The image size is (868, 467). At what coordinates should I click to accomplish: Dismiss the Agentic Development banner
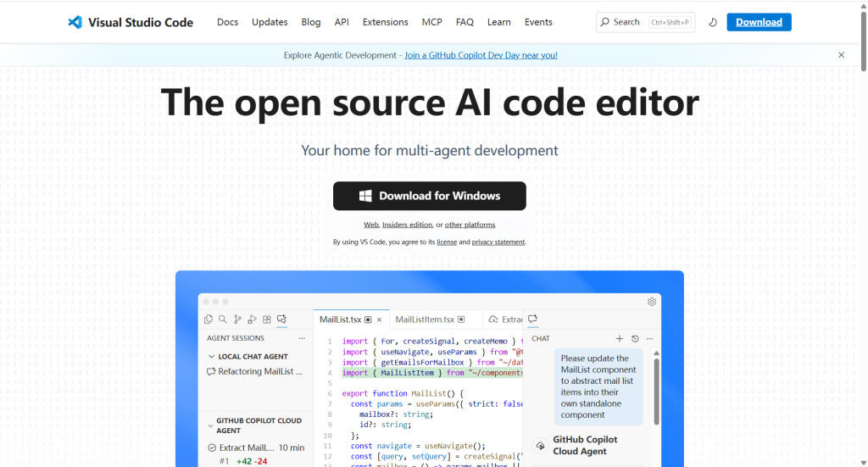(x=841, y=55)
